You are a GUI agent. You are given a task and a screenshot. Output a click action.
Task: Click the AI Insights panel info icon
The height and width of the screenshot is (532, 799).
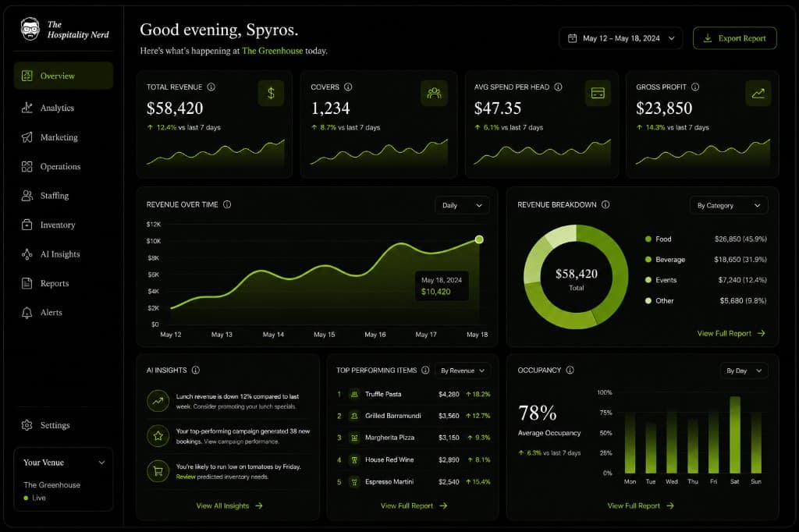point(196,370)
